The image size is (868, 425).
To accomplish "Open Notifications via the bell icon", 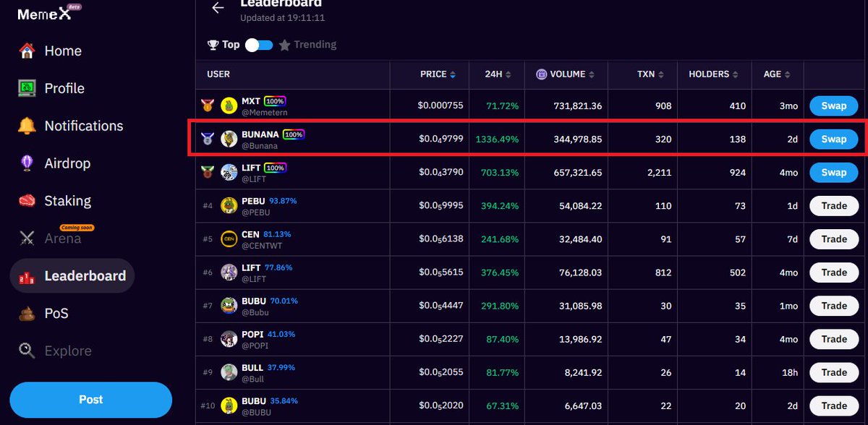I will [27, 126].
